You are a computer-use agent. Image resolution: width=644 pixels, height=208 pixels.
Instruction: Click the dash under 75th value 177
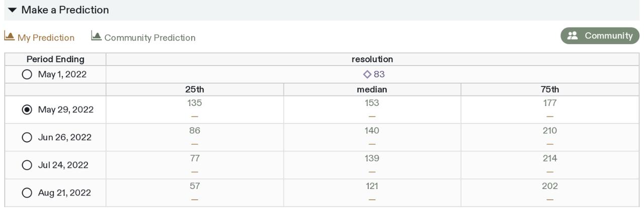coord(550,117)
